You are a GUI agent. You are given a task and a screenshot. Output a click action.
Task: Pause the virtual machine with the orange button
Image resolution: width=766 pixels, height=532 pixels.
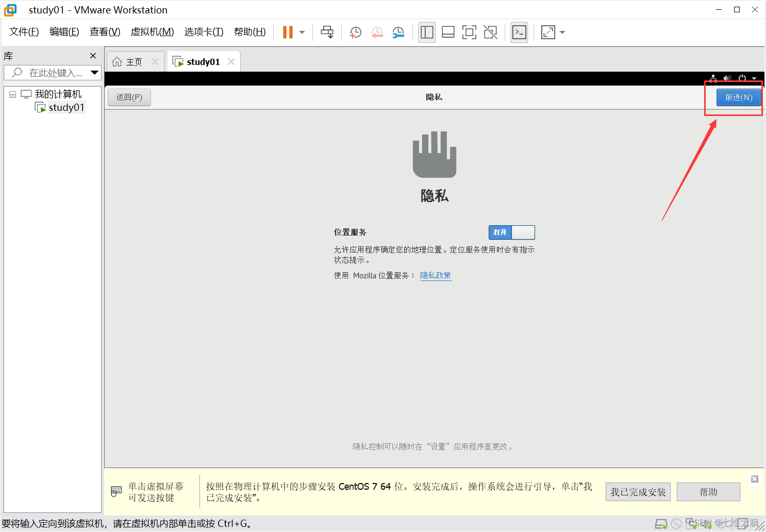tap(288, 32)
